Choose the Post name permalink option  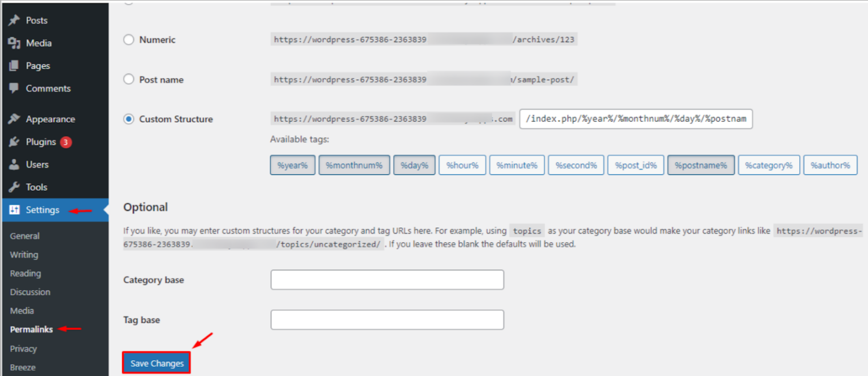128,80
